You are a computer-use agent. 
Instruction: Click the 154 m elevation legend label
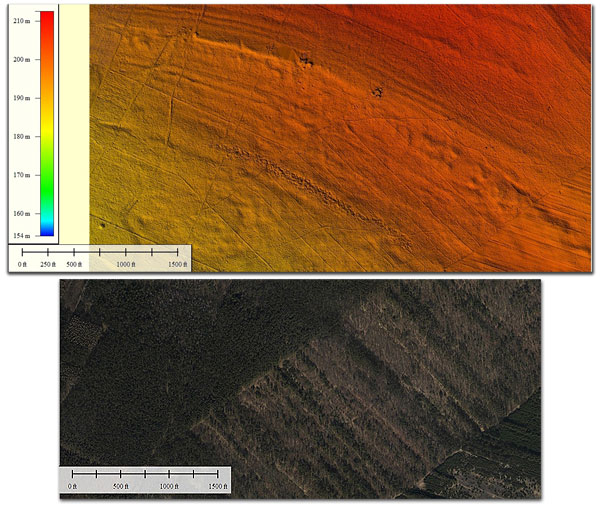tap(21, 236)
